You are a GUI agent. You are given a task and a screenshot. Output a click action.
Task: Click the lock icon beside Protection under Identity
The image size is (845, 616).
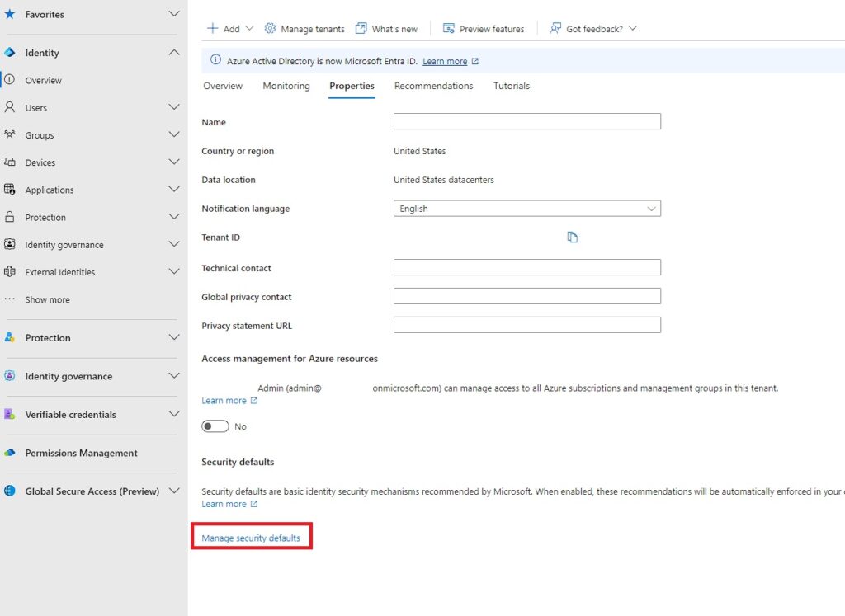click(x=10, y=217)
